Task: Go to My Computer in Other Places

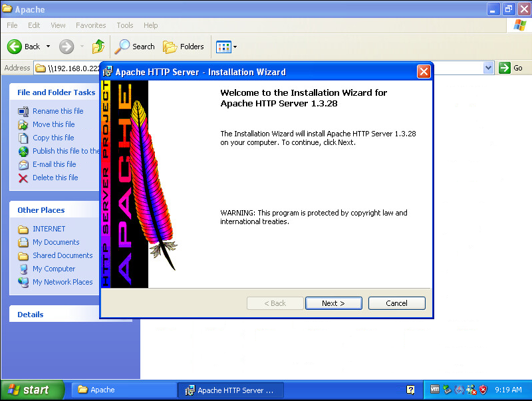Action: [54, 269]
